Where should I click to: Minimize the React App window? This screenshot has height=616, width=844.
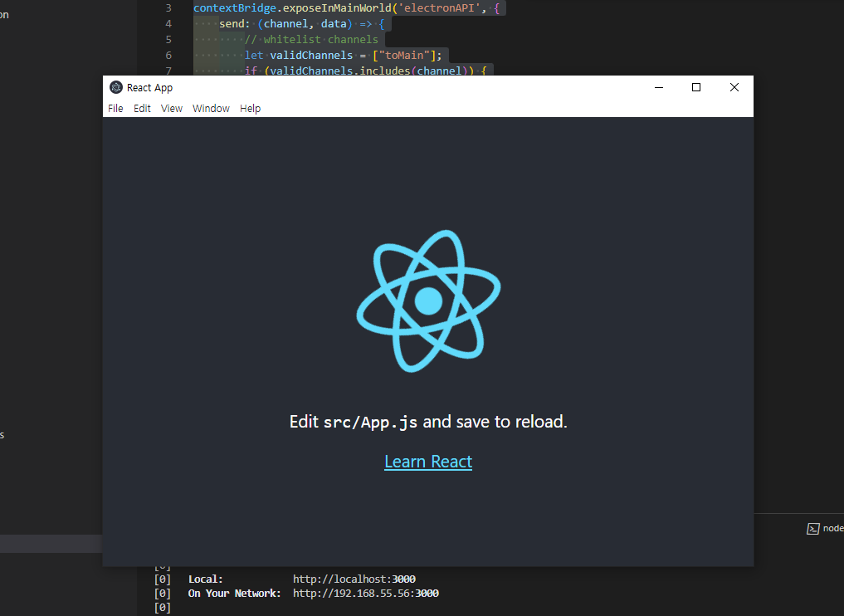tap(659, 87)
